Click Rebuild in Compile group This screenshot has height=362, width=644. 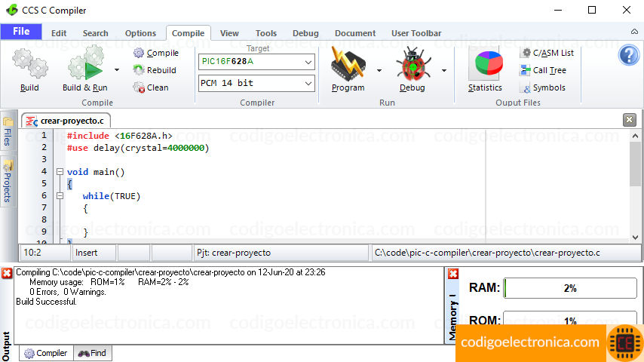coord(155,70)
